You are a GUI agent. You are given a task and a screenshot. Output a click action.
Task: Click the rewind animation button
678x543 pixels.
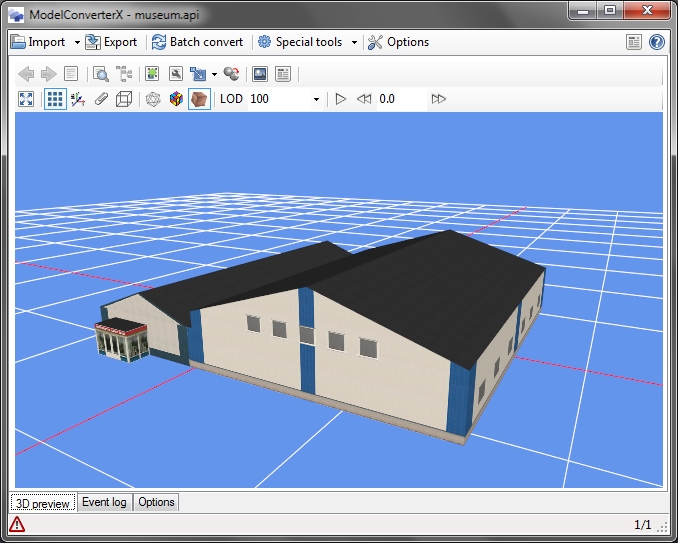click(364, 99)
